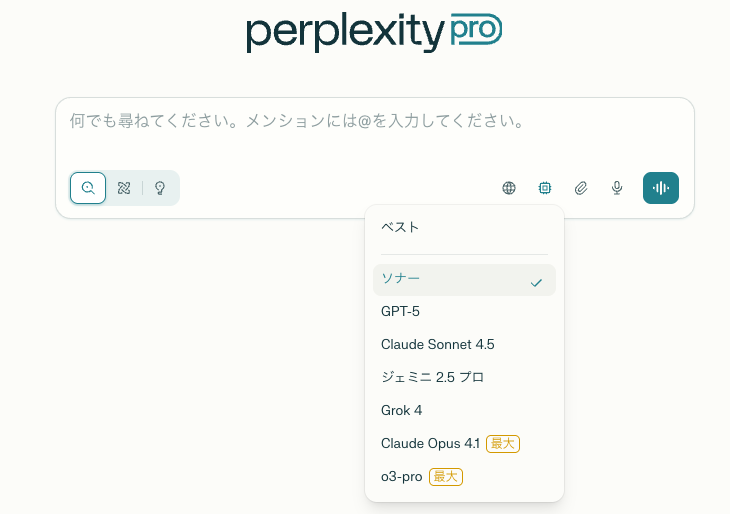Image resolution: width=730 pixels, height=514 pixels.
Task: Click the 最大 badge next to o3-pro
Action: (446, 477)
